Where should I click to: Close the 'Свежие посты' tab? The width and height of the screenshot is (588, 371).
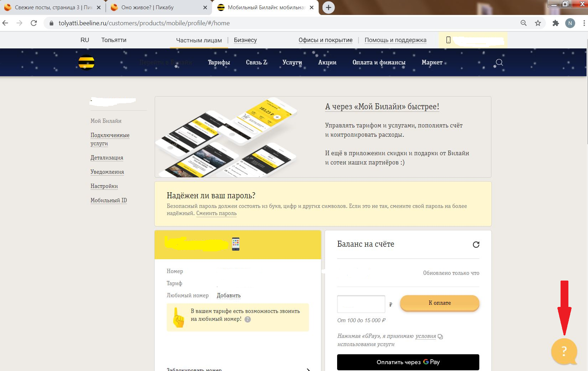[99, 7]
